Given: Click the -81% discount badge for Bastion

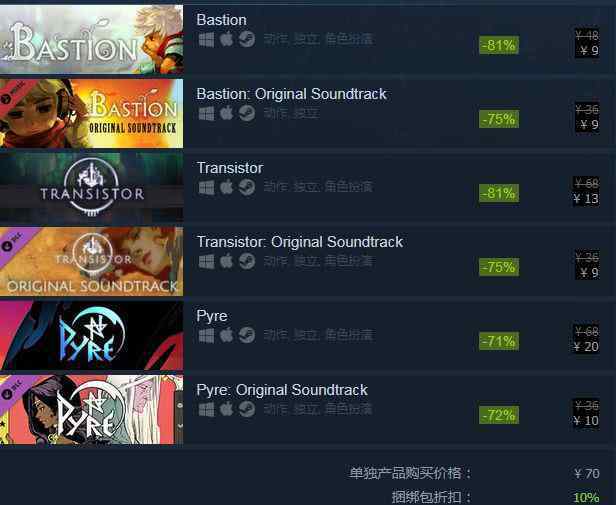Looking at the screenshot, I should click(x=499, y=45).
